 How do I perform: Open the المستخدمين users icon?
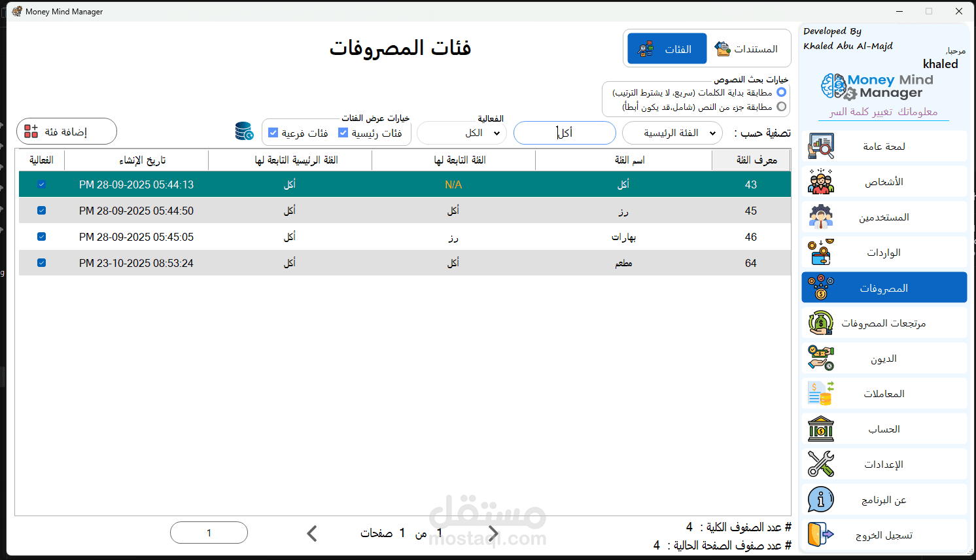click(x=821, y=217)
